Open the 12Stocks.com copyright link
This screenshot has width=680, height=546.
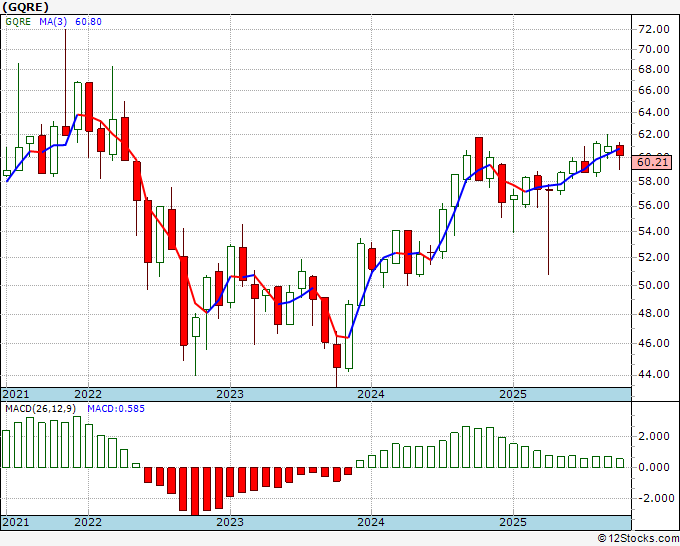click(x=638, y=539)
